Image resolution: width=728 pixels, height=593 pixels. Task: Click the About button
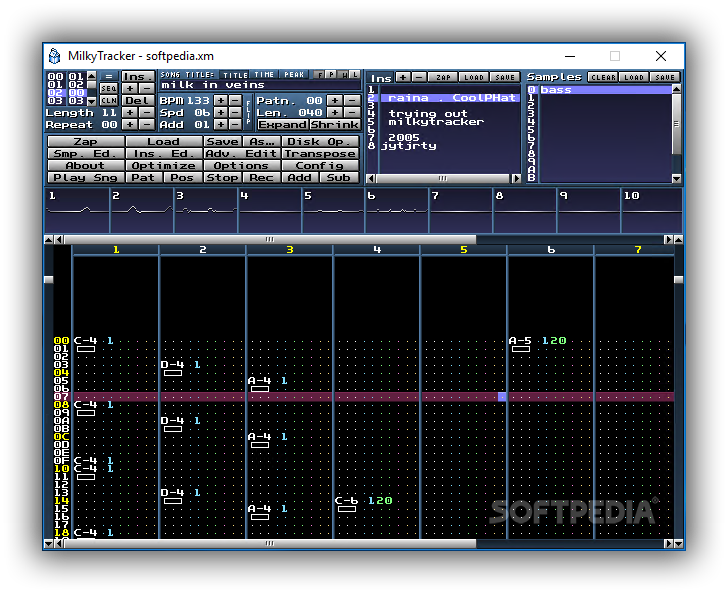click(x=85, y=166)
